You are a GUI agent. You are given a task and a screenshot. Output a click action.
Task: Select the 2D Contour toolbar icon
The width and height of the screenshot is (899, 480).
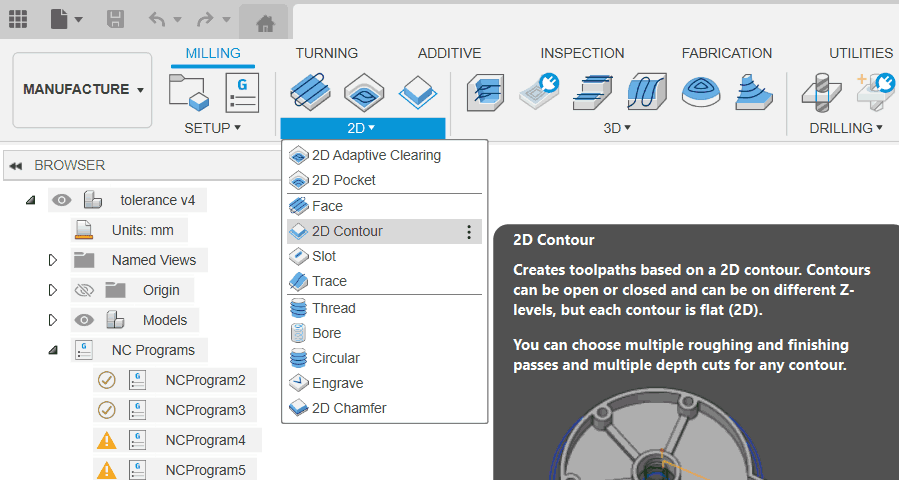(418, 92)
